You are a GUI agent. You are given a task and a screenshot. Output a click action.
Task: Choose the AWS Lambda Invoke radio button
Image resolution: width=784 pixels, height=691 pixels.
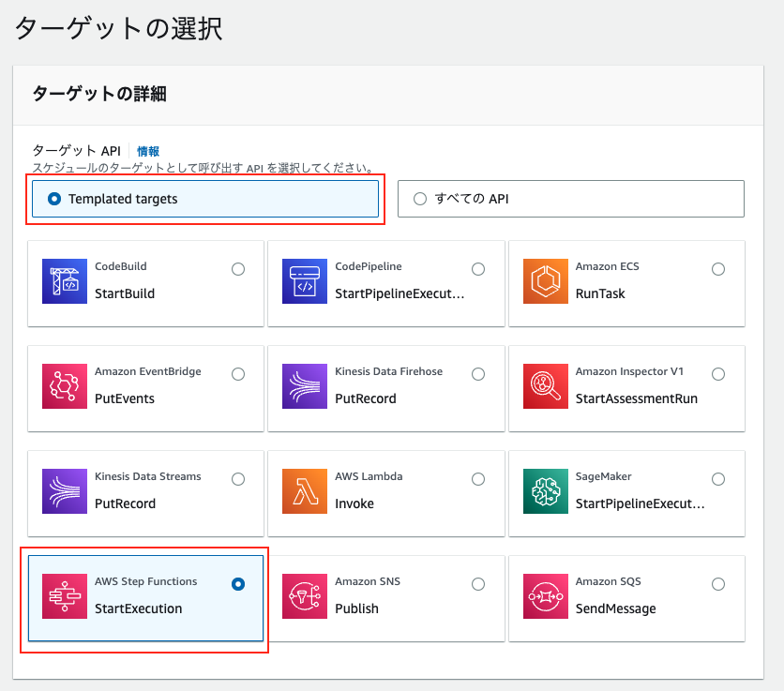478,479
